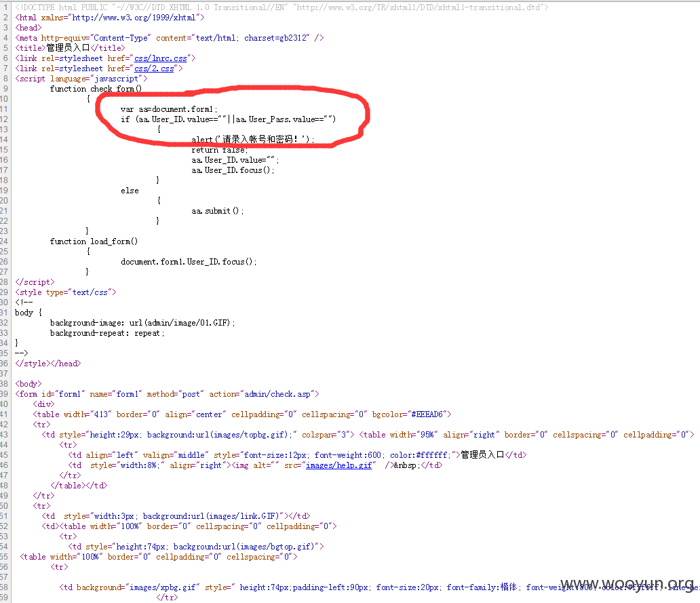This screenshot has height=603, width=700.
Task: Click the 'background-repeat: repeat;' line
Action: tap(107, 334)
